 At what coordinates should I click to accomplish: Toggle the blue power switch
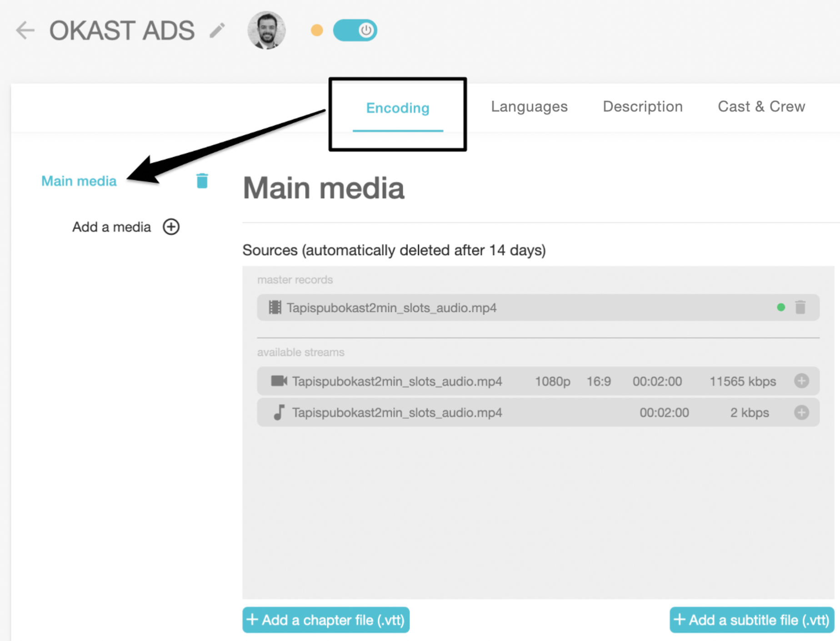coord(355,30)
